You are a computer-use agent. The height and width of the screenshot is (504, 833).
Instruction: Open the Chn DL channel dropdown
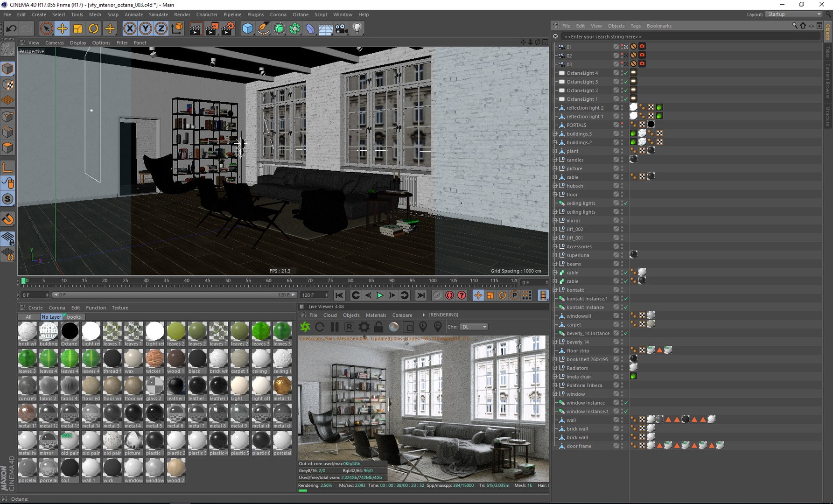coord(474,327)
